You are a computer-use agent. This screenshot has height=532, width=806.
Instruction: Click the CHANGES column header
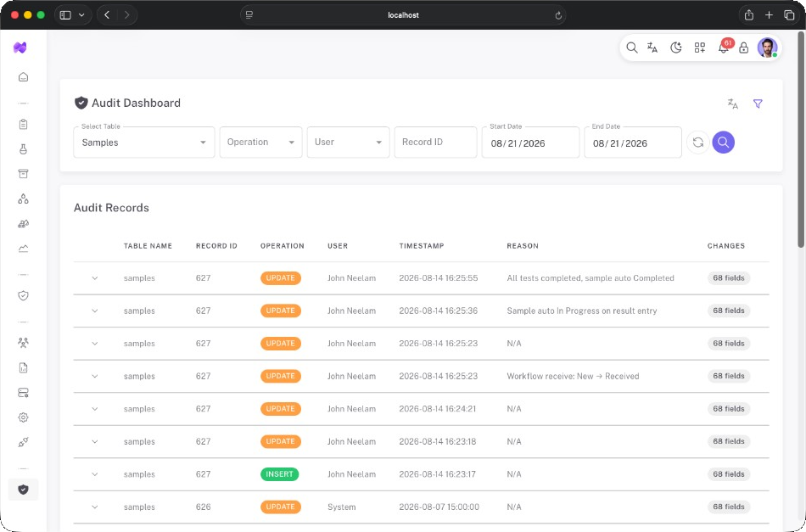[x=725, y=246]
